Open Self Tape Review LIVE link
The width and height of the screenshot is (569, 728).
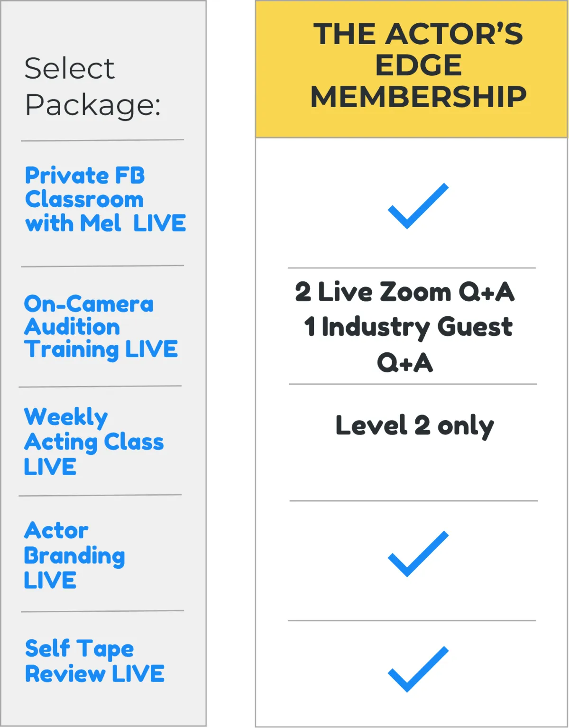point(95,661)
